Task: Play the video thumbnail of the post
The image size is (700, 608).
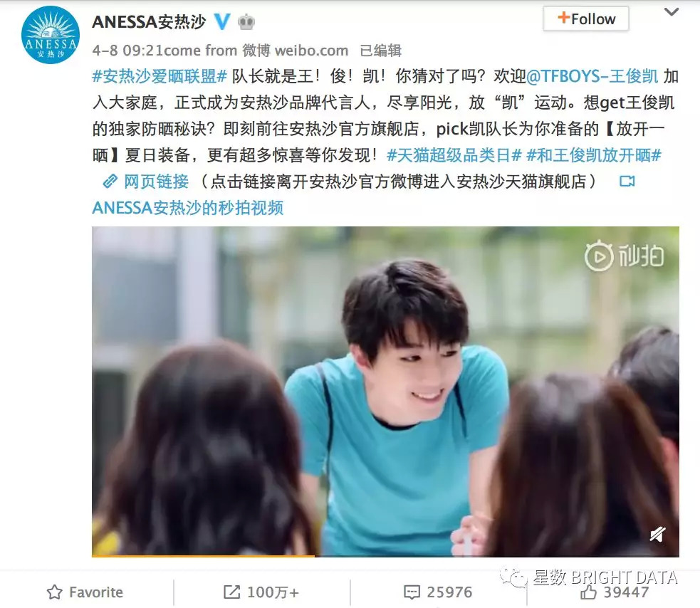Action: tap(386, 392)
